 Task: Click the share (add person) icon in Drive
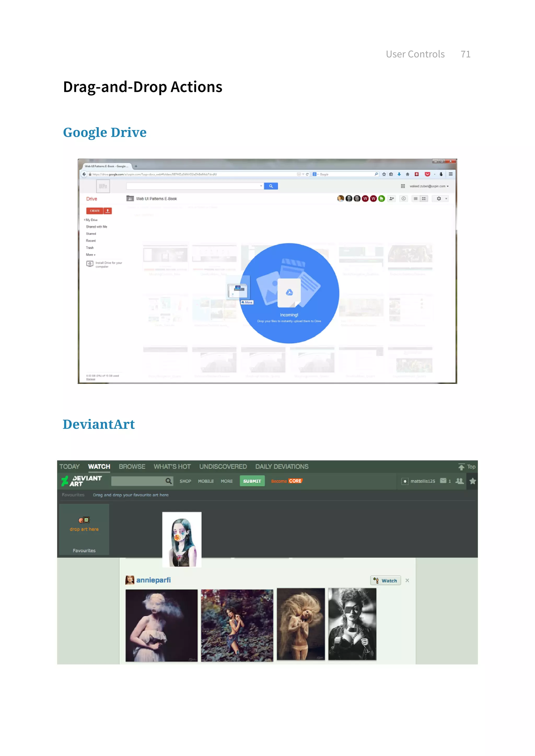(391, 199)
